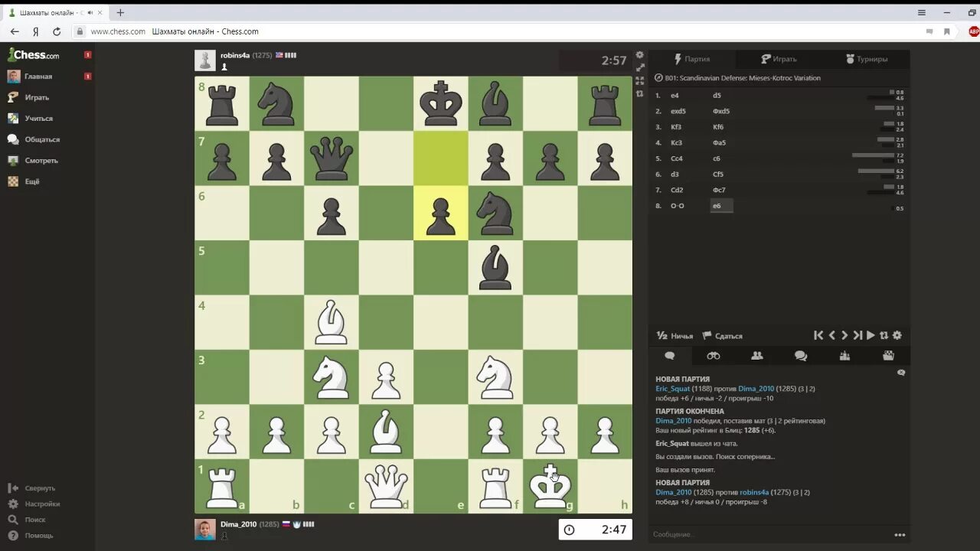Open Dima_2010's profile link
980x551 pixels.
click(x=238, y=523)
